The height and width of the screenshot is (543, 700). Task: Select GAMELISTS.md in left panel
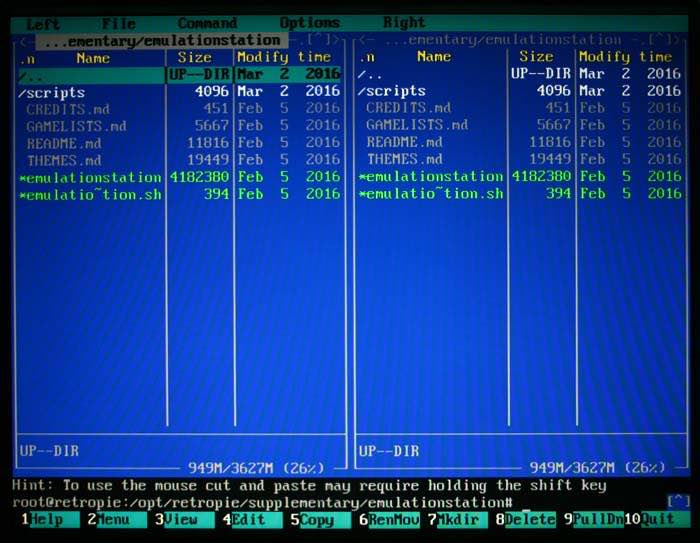click(179, 126)
